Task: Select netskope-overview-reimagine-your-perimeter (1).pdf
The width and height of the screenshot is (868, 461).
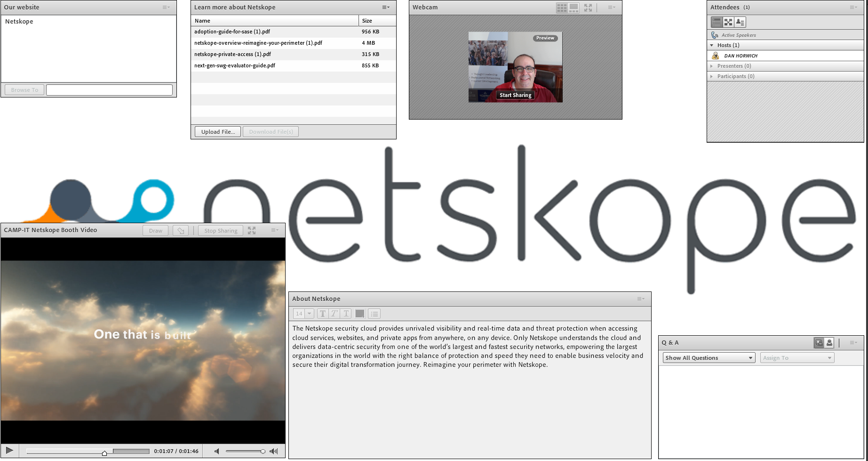Action: coord(294,43)
